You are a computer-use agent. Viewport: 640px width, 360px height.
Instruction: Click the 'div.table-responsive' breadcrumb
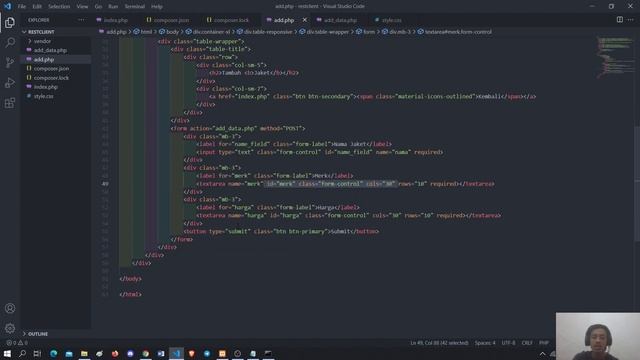[268, 32]
